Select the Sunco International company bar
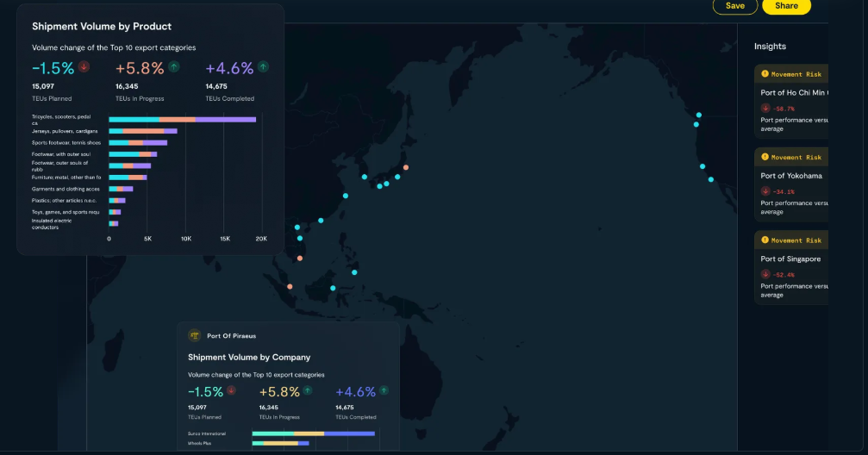 click(x=313, y=433)
